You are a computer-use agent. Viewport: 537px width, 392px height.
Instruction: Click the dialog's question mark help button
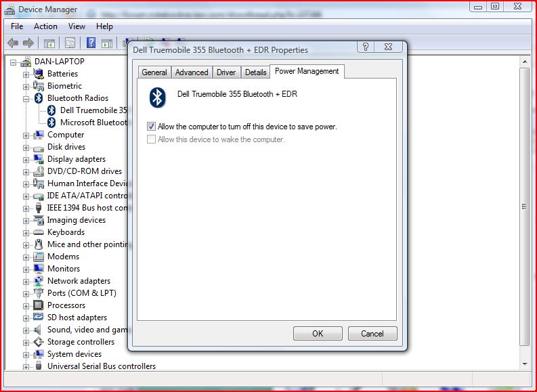click(366, 47)
